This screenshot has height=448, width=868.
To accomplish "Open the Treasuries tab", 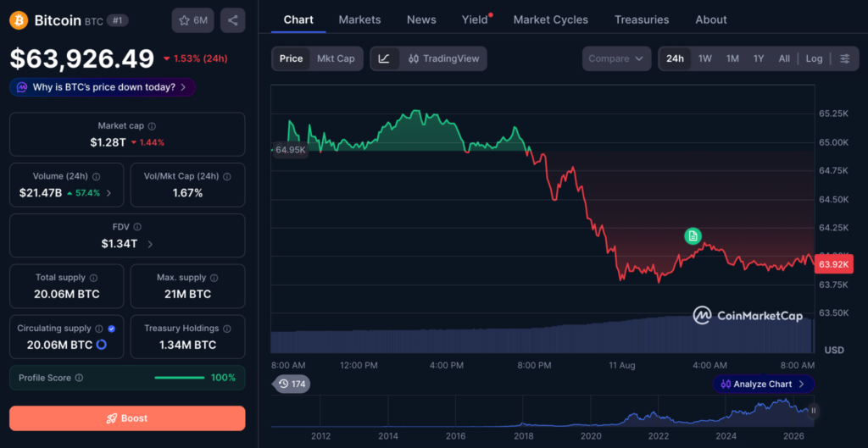I will pyautogui.click(x=642, y=20).
